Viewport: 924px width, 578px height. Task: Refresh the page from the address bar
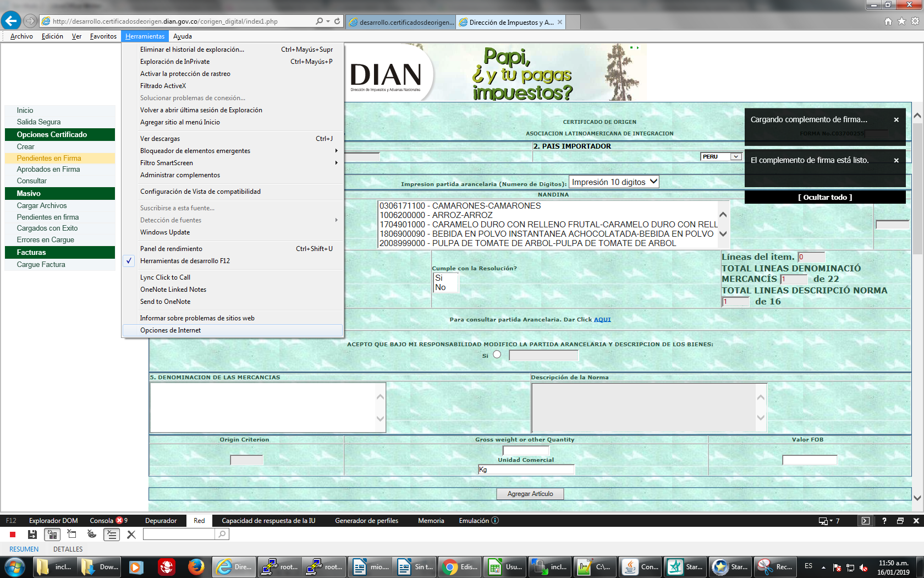(337, 21)
